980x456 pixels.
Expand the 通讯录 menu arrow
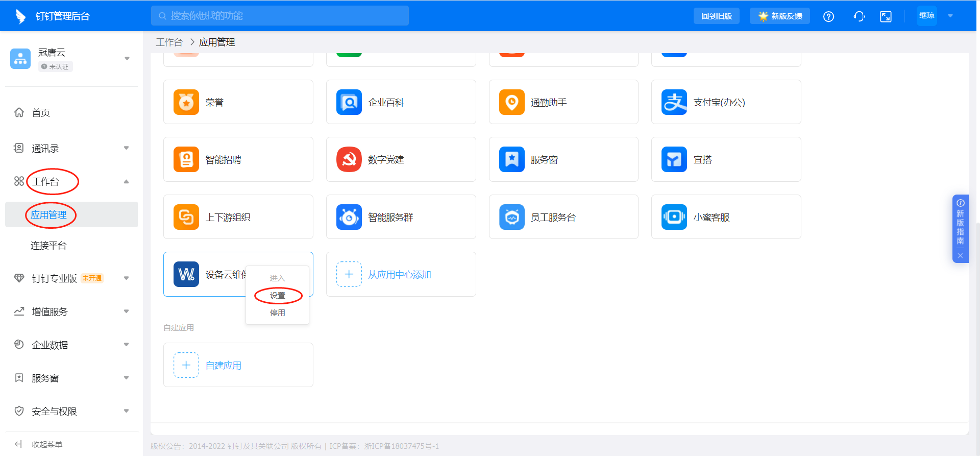pos(126,148)
